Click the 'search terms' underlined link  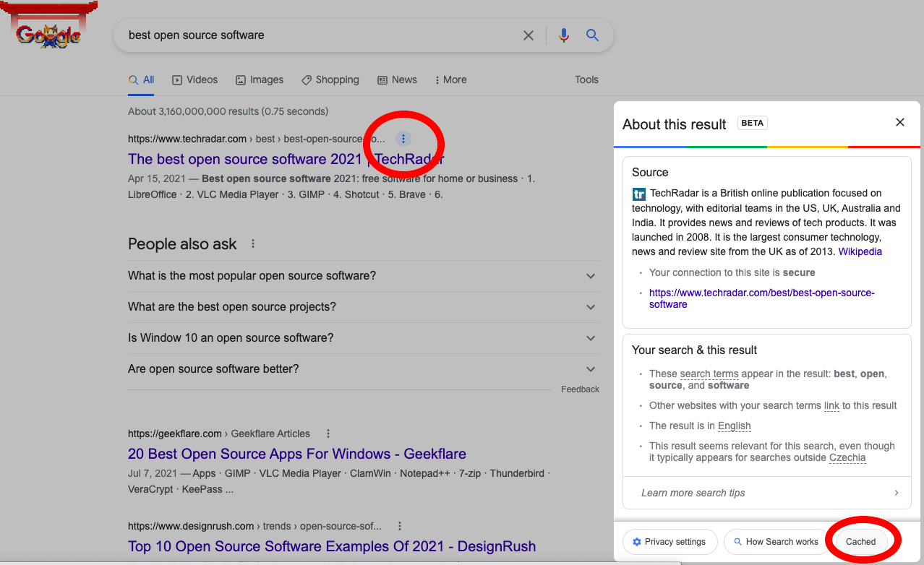[x=709, y=374]
